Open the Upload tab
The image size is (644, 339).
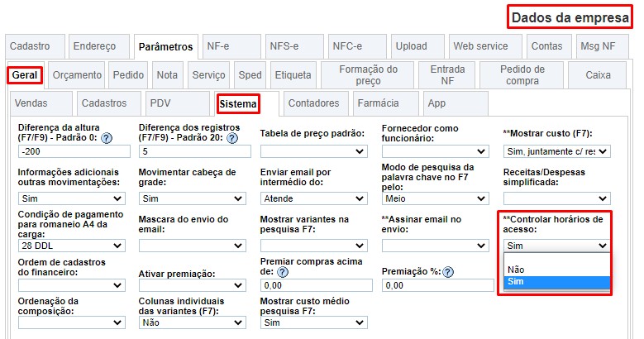[x=417, y=46]
